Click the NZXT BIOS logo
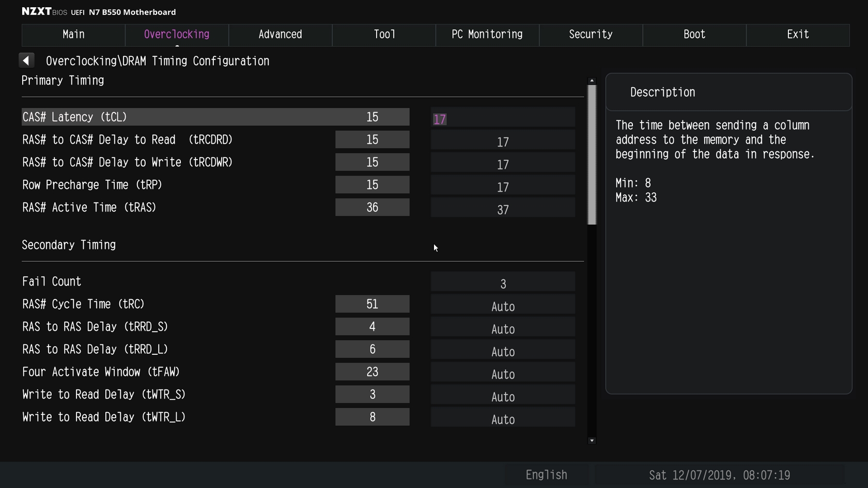Image resolution: width=868 pixels, height=488 pixels. [x=44, y=11]
